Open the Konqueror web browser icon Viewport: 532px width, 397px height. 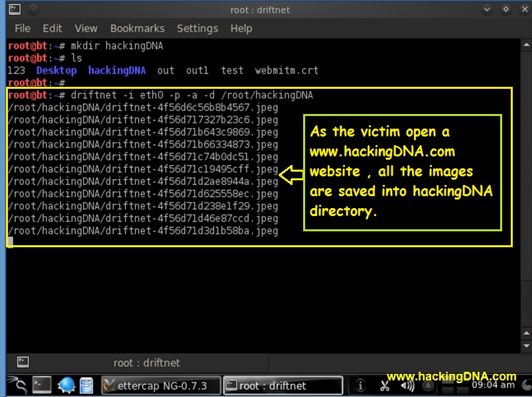point(66,384)
